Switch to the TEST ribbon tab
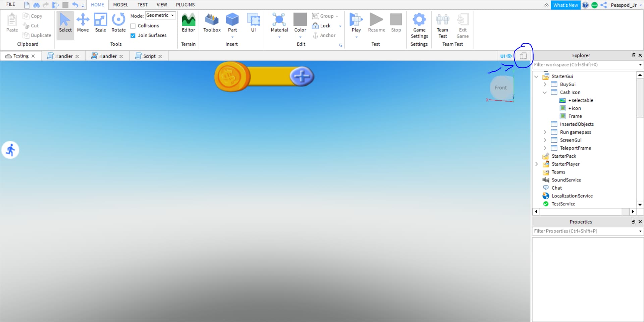 coord(143,5)
